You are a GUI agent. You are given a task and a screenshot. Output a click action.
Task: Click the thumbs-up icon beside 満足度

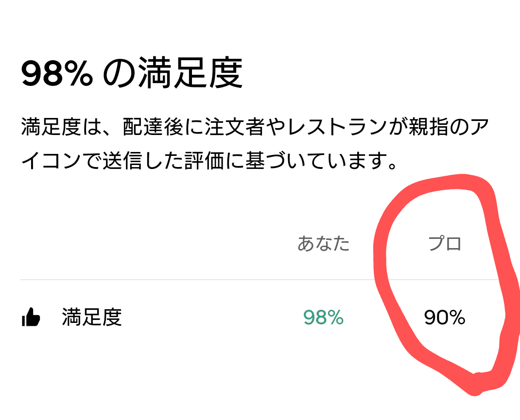[x=31, y=318]
